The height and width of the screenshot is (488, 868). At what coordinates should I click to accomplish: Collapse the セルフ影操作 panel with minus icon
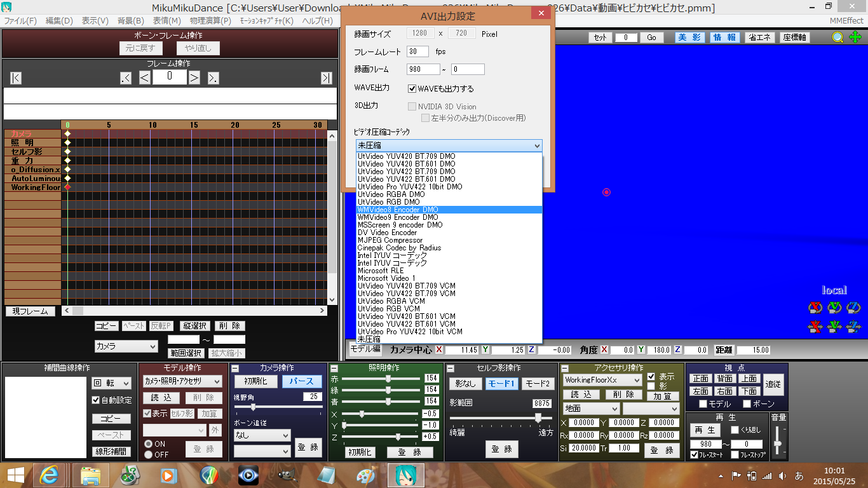pyautogui.click(x=450, y=369)
